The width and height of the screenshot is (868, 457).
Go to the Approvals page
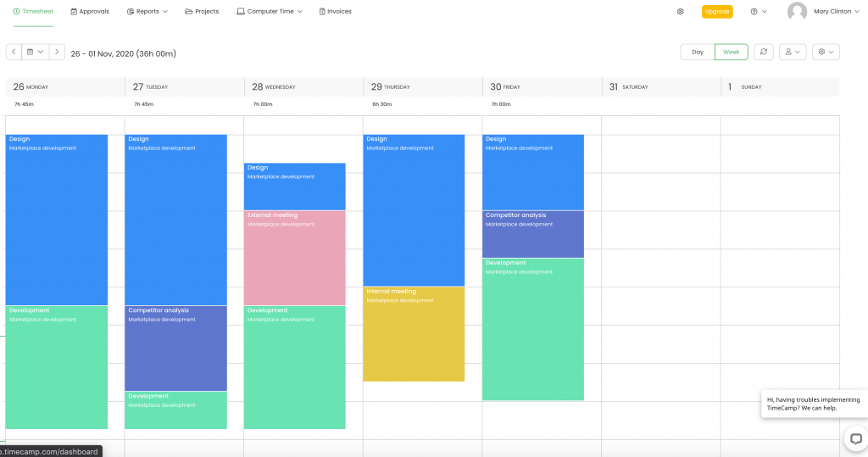90,12
